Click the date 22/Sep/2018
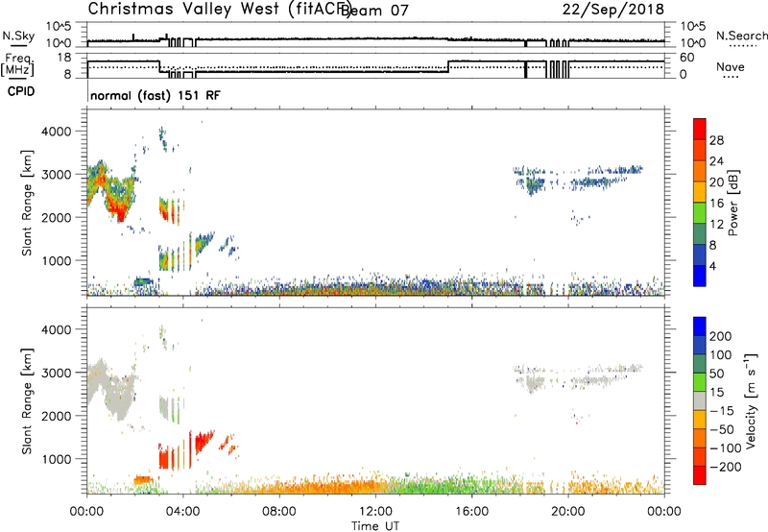The width and height of the screenshot is (768, 532). (612, 10)
